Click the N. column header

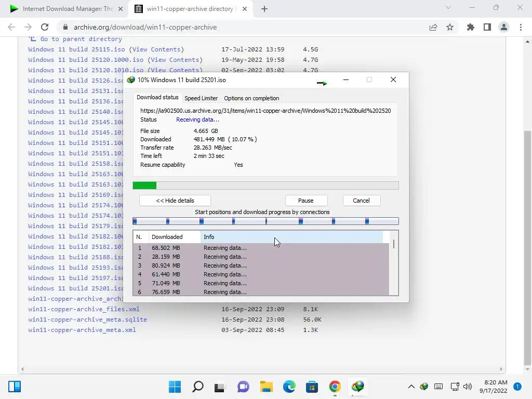(x=141, y=237)
